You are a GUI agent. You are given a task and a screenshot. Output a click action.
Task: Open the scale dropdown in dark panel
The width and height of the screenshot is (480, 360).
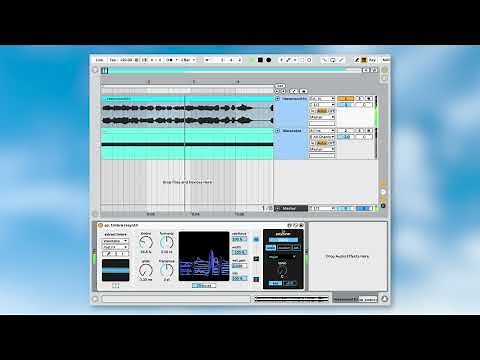point(282,257)
